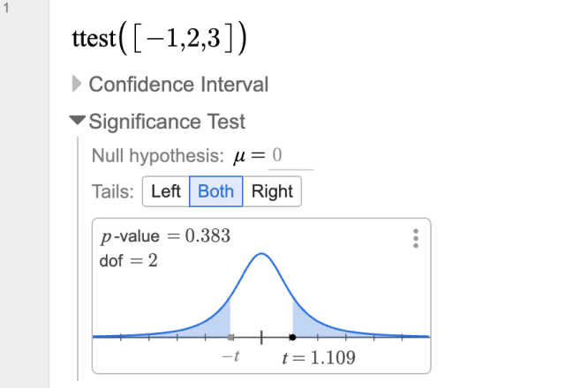Image resolution: width=588 pixels, height=388 pixels.
Task: Click the dof = 2 readout
Action: [129, 261]
